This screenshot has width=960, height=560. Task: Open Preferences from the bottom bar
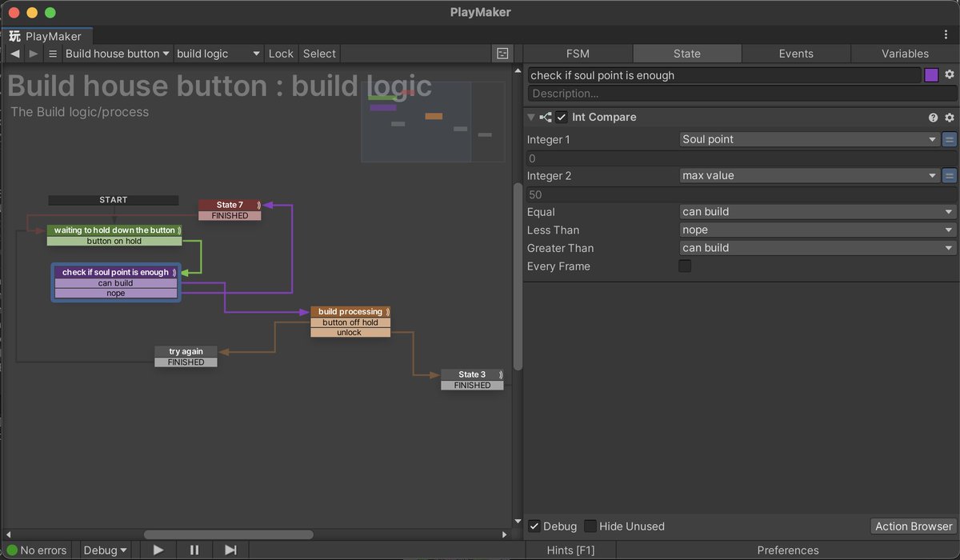coord(788,550)
